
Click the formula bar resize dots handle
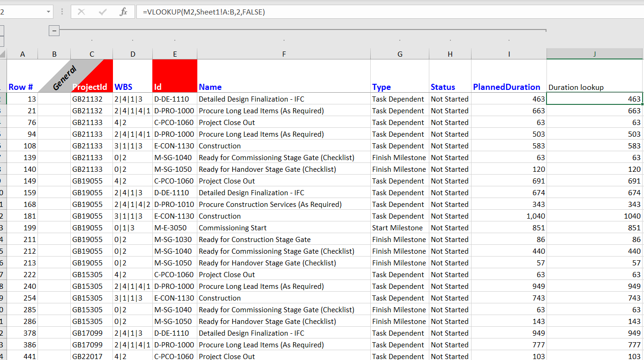coord(62,12)
